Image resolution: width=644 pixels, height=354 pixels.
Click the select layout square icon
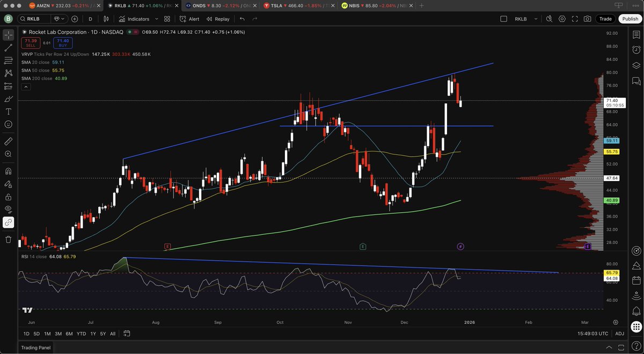coord(503,19)
